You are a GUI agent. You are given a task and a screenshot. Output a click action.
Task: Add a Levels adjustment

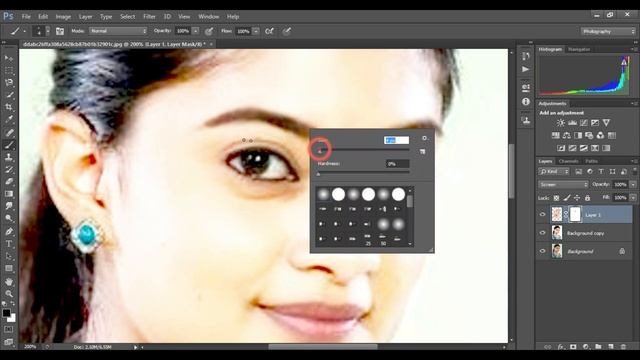pos(572,123)
